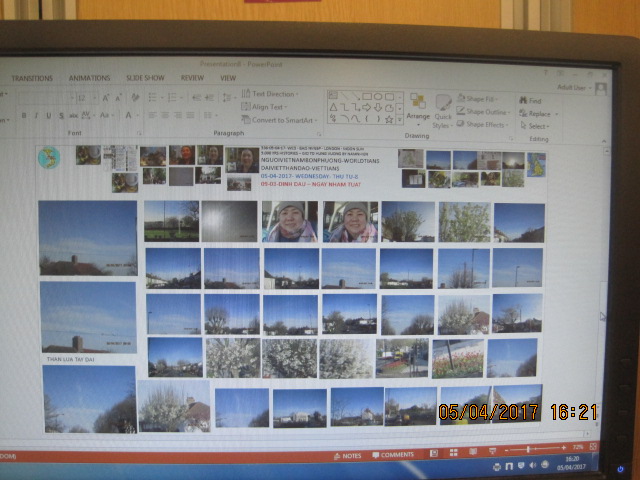Select the elbow connector shape
This screenshot has width=640, height=480.
coord(345,107)
